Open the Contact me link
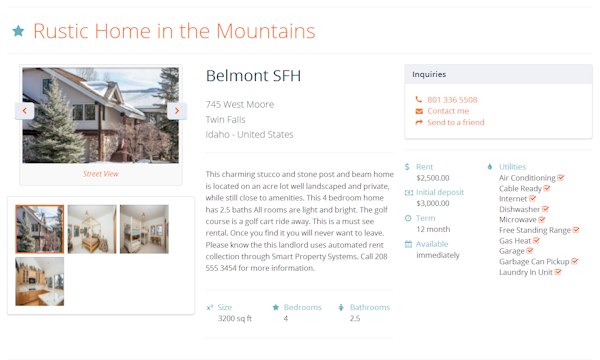Viewport: 600px width, 360px height. point(448,111)
